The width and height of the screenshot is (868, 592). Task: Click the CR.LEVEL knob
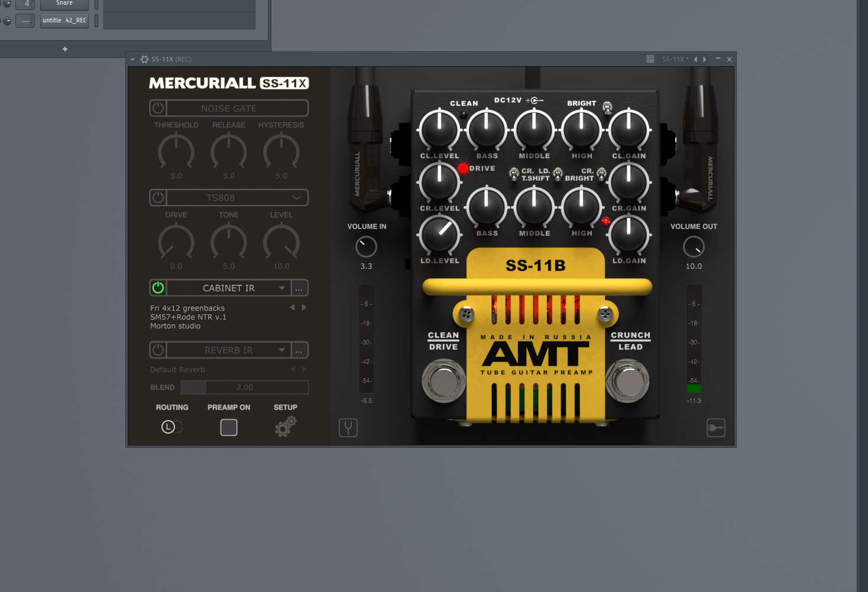pos(439,182)
